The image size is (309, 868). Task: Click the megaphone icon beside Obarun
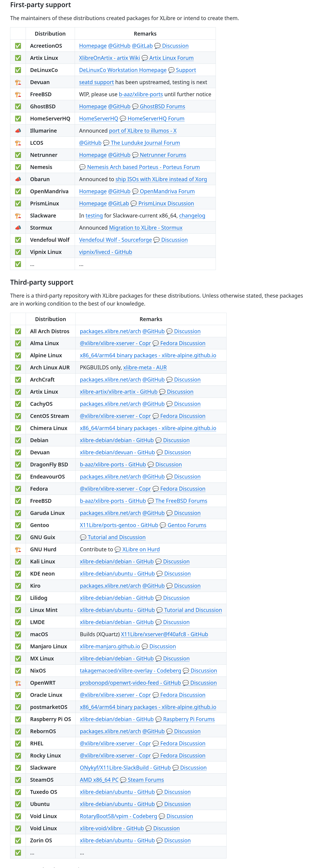pos(18,179)
